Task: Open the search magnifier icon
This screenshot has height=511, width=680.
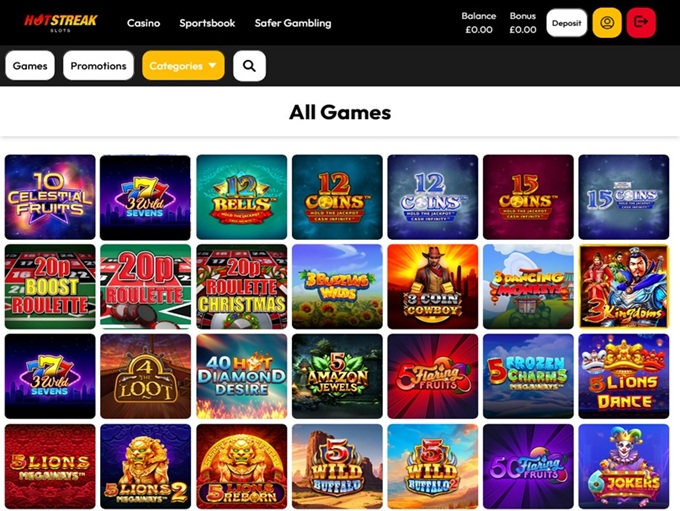Action: pyautogui.click(x=249, y=66)
